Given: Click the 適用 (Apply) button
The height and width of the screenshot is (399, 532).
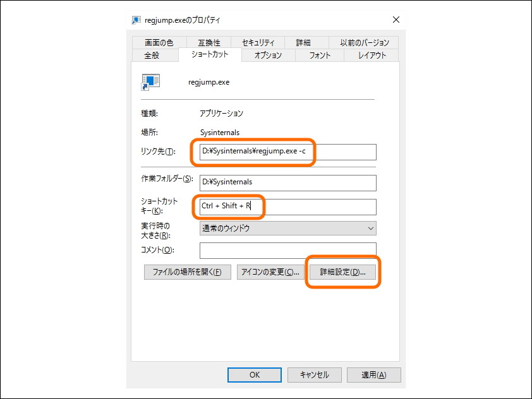Looking at the screenshot, I should pyautogui.click(x=373, y=374).
